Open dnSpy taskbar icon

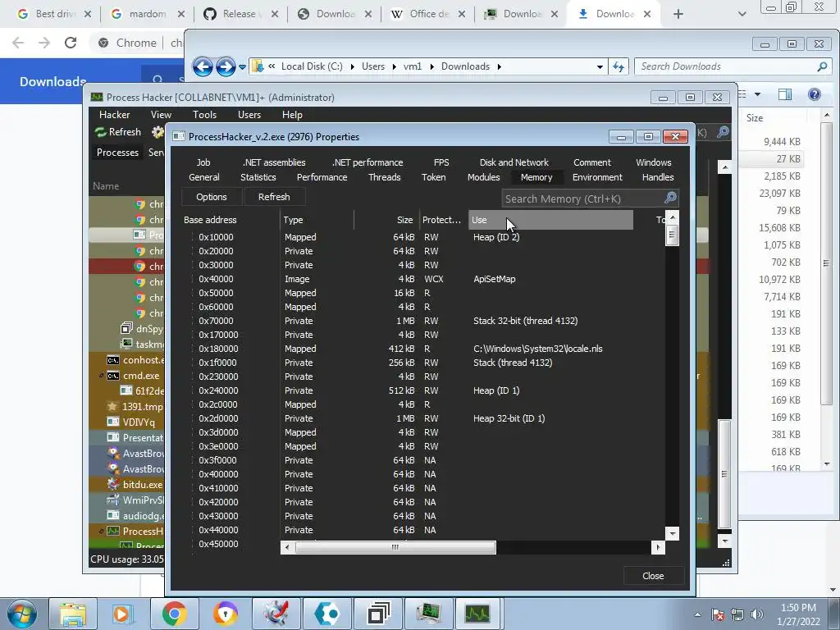point(378,614)
